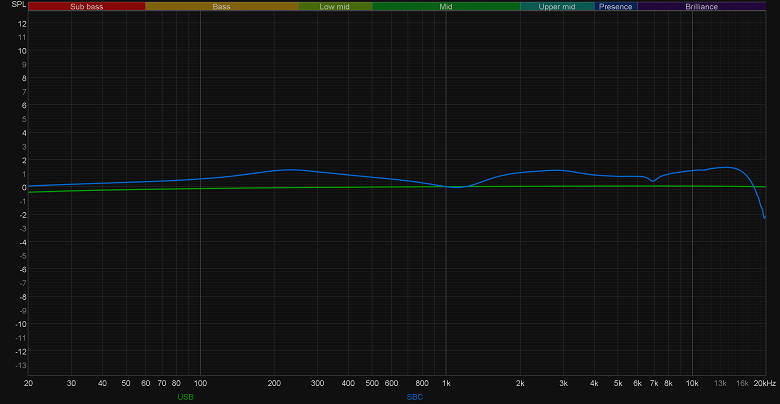Click the 20kHz frequency axis label
The height and width of the screenshot is (404, 780).
pos(765,383)
